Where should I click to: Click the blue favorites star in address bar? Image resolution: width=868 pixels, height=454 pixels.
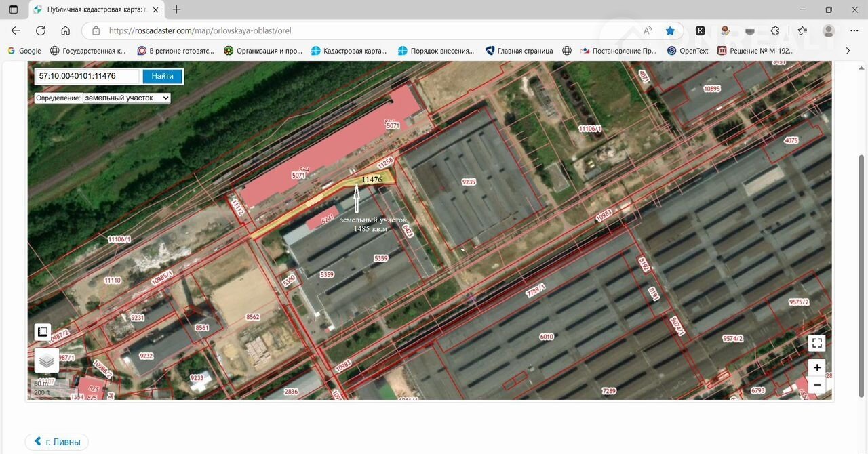point(670,30)
